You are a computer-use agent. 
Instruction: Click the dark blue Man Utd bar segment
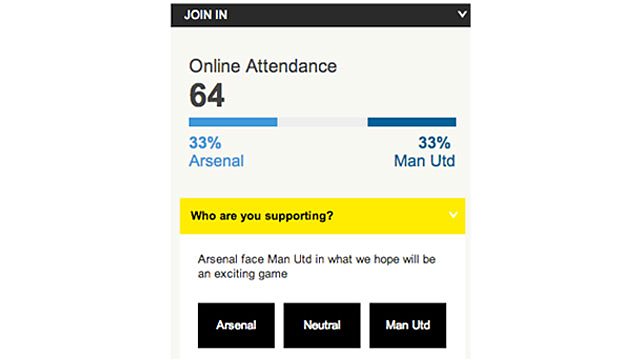point(412,122)
